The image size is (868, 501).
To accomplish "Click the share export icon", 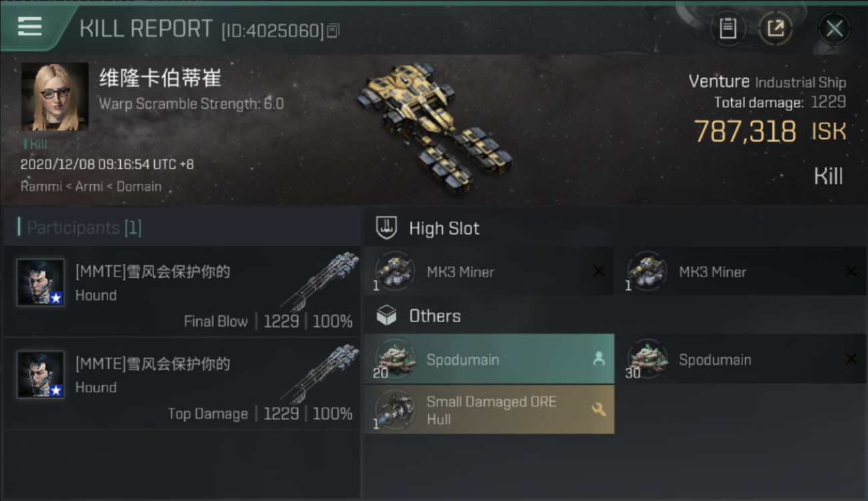I will click(x=775, y=28).
